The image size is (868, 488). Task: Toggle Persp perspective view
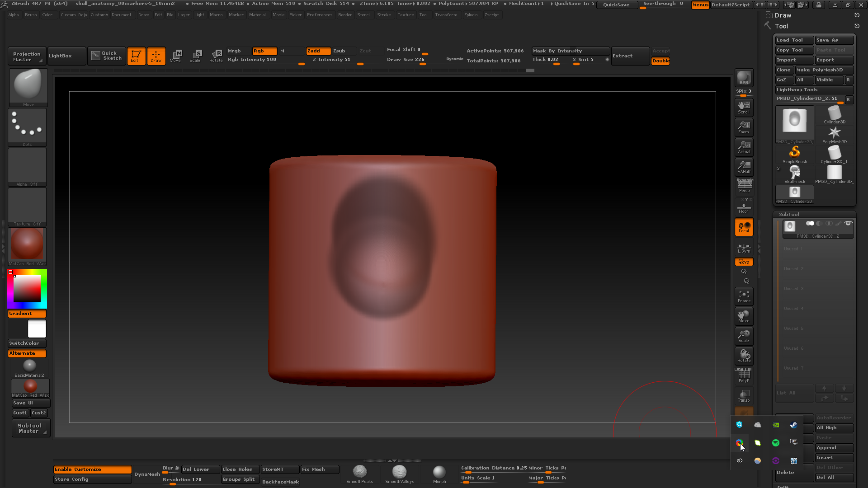744,186
